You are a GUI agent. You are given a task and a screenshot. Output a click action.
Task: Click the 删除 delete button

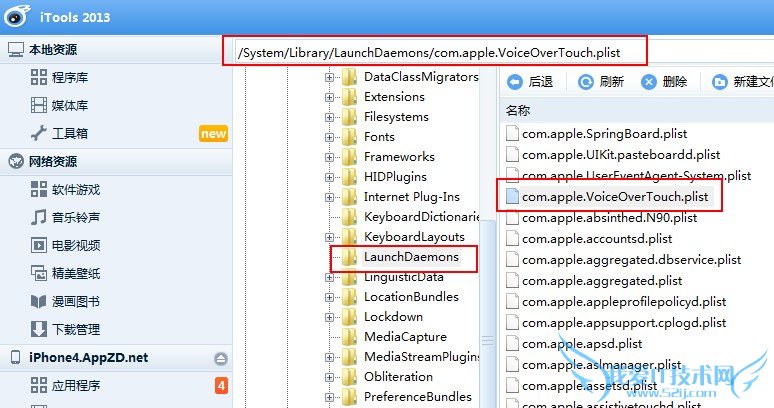664,81
